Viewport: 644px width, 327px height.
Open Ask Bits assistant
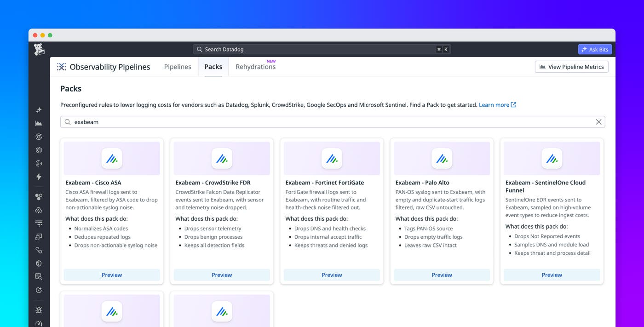(595, 49)
